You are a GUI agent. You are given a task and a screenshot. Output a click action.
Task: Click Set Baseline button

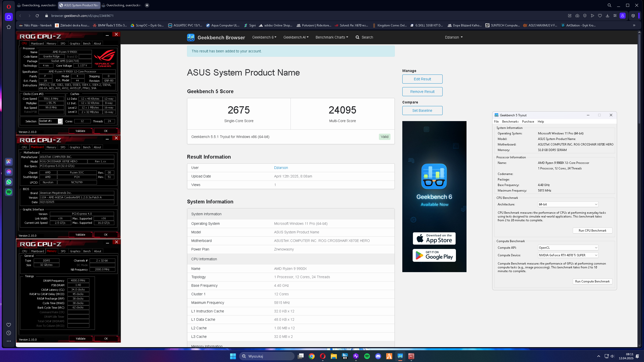click(x=422, y=111)
